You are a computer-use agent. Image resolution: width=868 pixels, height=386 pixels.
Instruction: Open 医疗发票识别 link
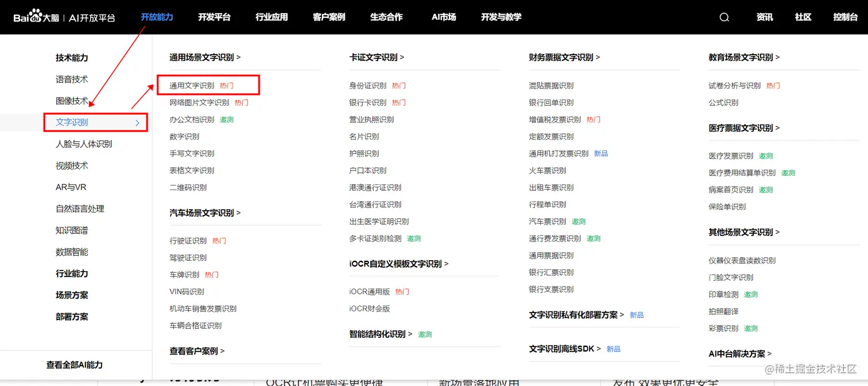point(731,156)
